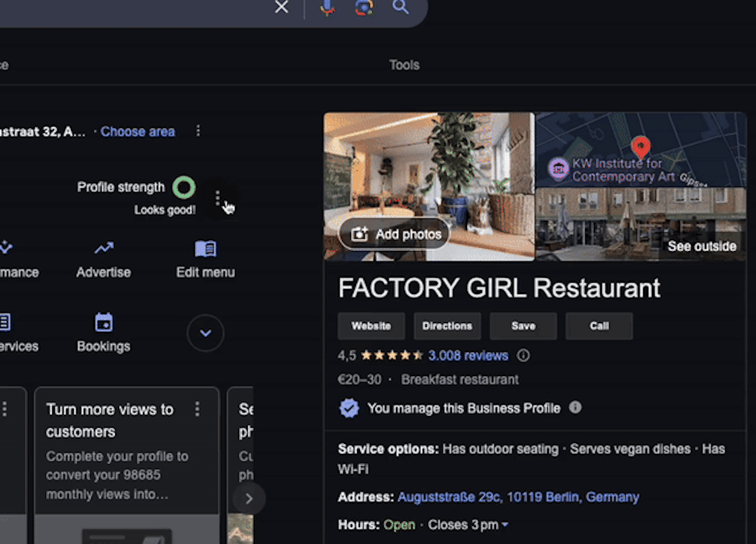Open the Bookings option

click(x=104, y=333)
